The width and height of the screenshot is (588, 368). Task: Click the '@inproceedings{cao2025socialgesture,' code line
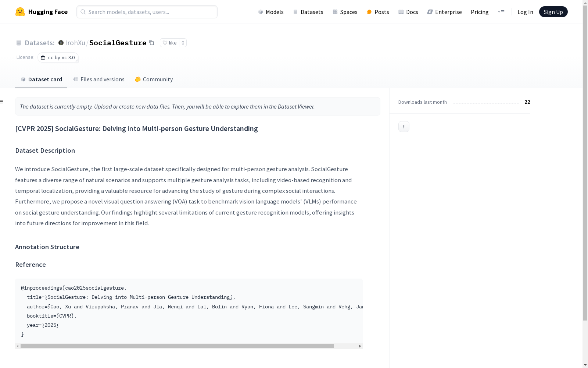pyautogui.click(x=74, y=288)
